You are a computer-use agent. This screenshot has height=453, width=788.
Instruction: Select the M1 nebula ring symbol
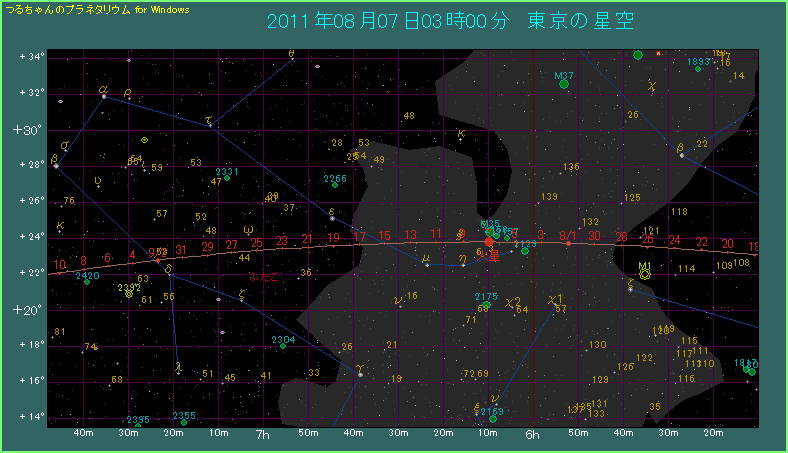(x=645, y=272)
